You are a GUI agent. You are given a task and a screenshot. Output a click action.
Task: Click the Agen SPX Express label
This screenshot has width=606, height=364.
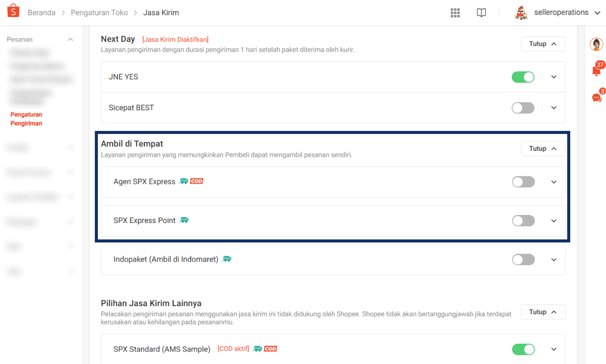tap(145, 182)
